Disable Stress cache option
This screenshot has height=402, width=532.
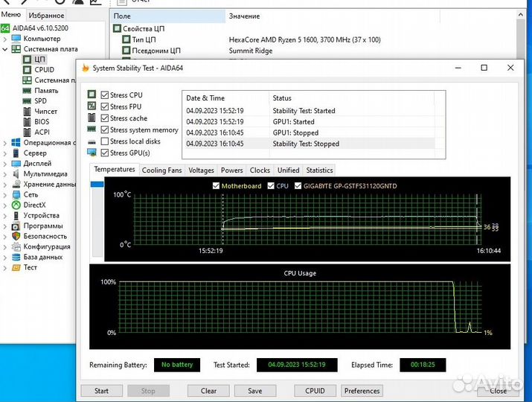[105, 118]
